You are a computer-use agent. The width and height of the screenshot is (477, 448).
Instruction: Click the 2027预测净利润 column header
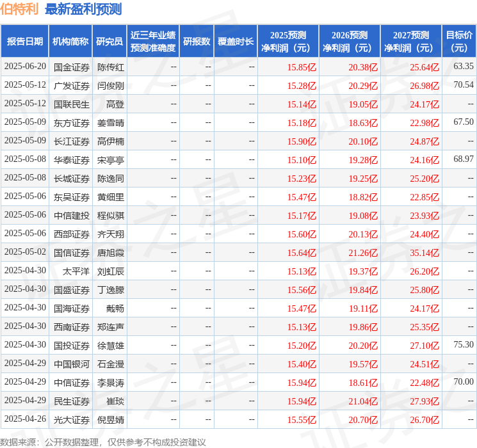(x=411, y=42)
